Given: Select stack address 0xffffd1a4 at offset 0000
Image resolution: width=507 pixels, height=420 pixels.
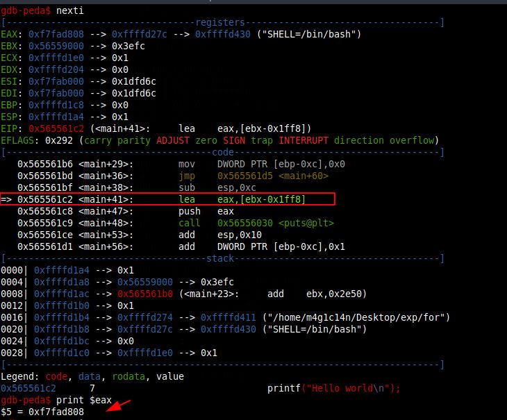Looking at the screenshot, I should pyautogui.click(x=61, y=271).
